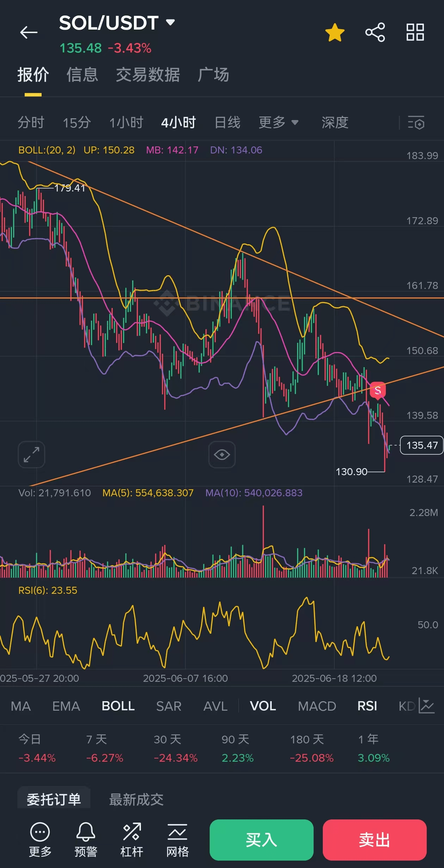
Task: Tap the UP: 150.28 band value
Action: coord(109,150)
